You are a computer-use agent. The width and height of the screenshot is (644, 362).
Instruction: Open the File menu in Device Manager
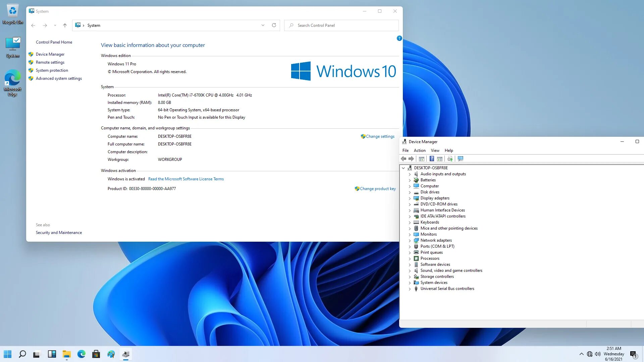[x=406, y=150]
